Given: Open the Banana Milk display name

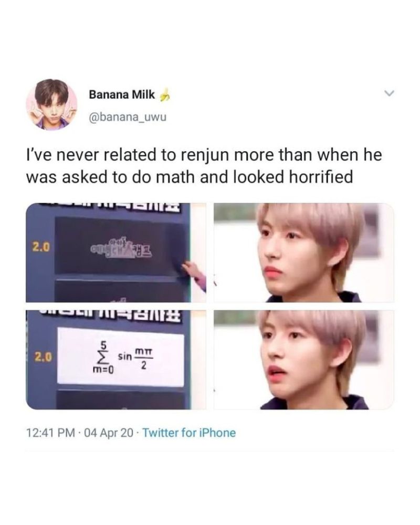Looking at the screenshot, I should click(122, 94).
